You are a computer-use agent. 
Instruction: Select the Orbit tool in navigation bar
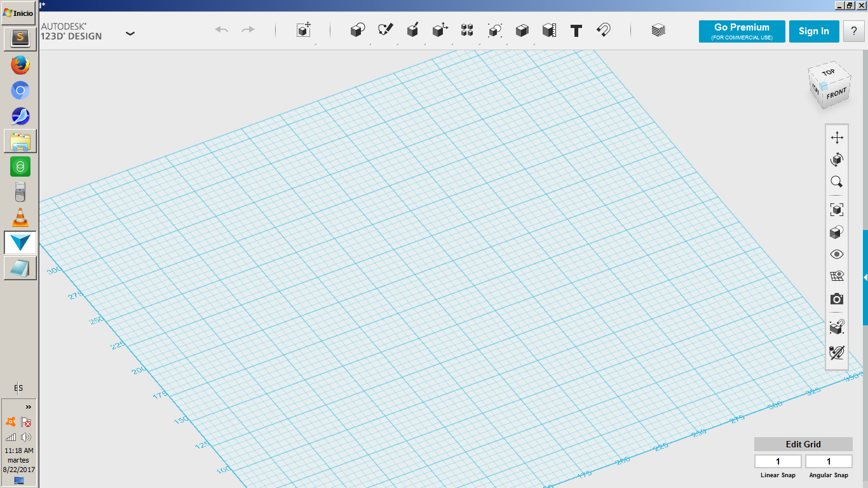tap(837, 159)
